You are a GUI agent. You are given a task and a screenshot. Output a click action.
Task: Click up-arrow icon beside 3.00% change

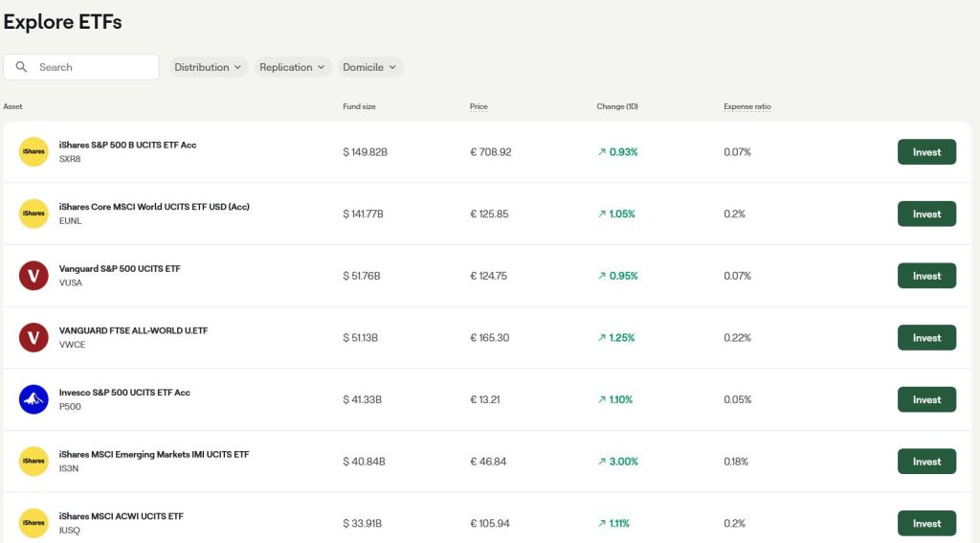pos(602,462)
